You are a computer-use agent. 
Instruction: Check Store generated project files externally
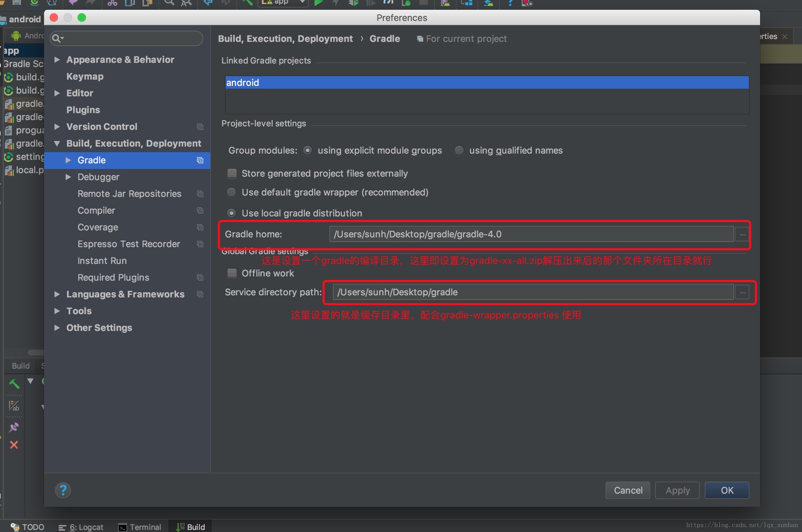tap(232, 173)
